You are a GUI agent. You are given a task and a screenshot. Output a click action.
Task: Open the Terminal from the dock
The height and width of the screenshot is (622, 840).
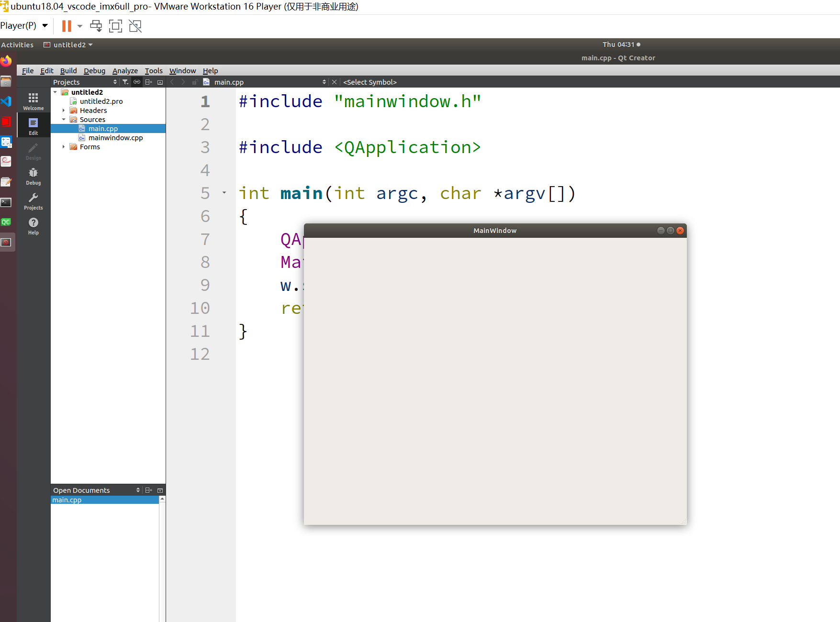pos(6,202)
